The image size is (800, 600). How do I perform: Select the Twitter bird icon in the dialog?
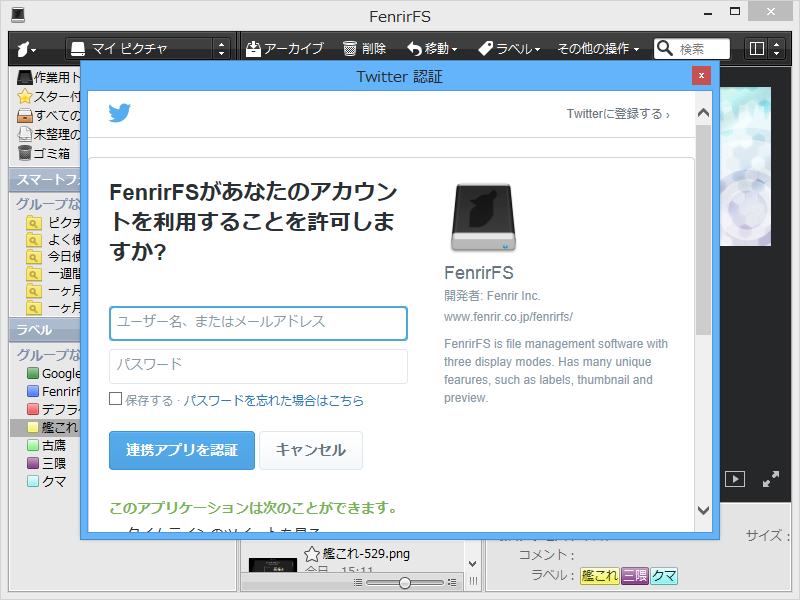(x=119, y=112)
